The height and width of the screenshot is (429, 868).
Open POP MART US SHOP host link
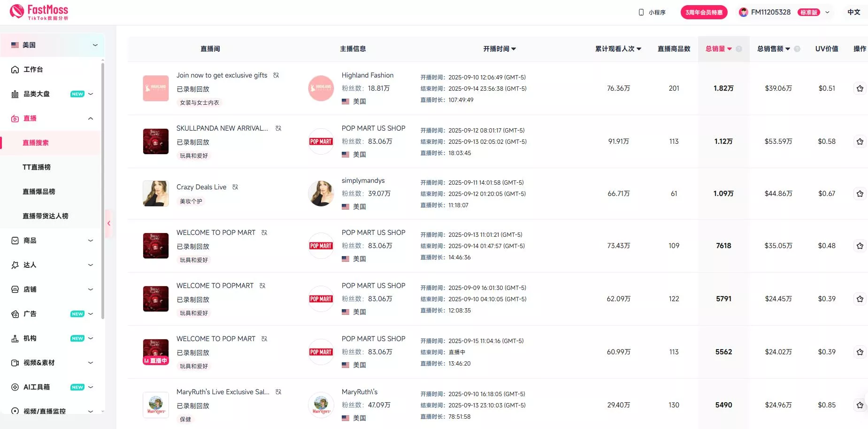(373, 128)
